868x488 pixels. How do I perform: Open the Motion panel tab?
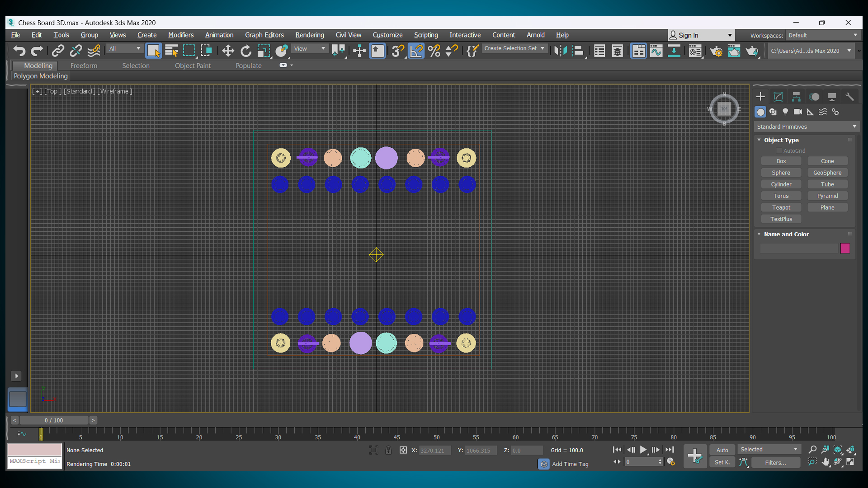coord(814,97)
